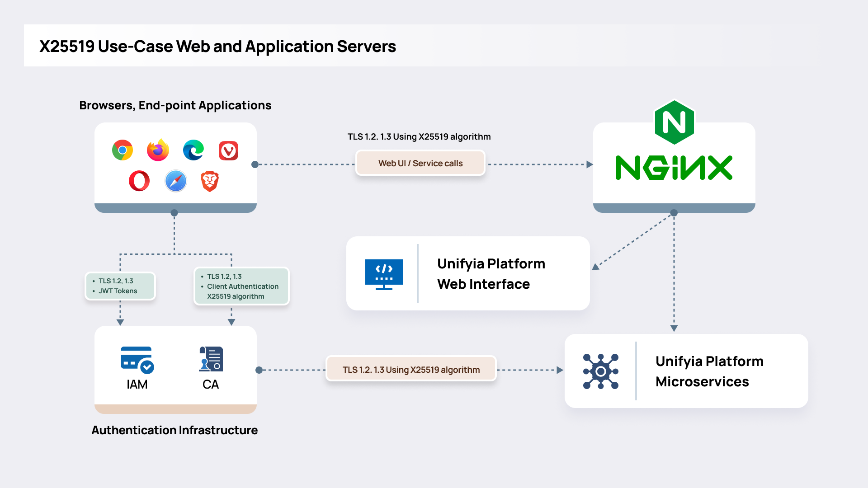Image resolution: width=868 pixels, height=488 pixels.
Task: Select the Authentication Infrastructure heading
Action: click(x=175, y=430)
